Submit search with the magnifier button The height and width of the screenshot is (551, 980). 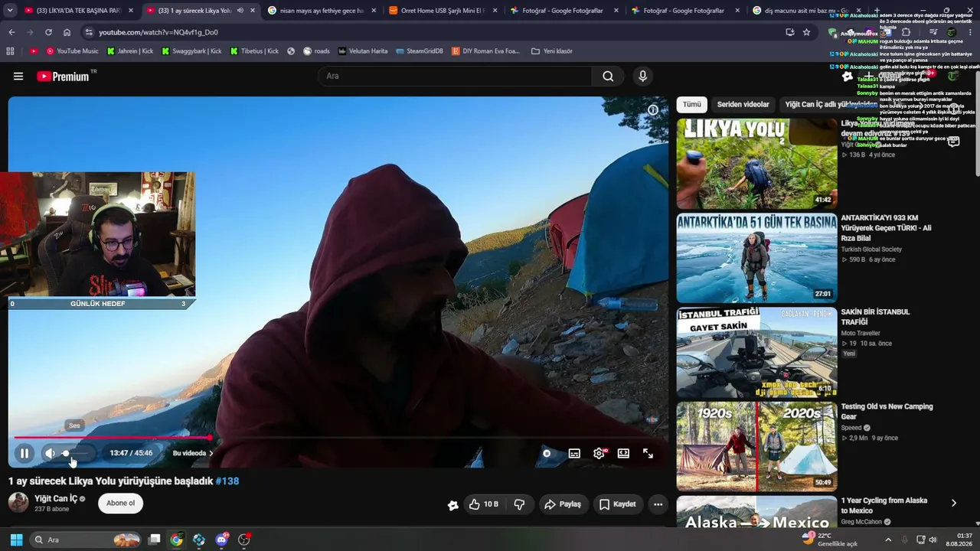point(608,76)
